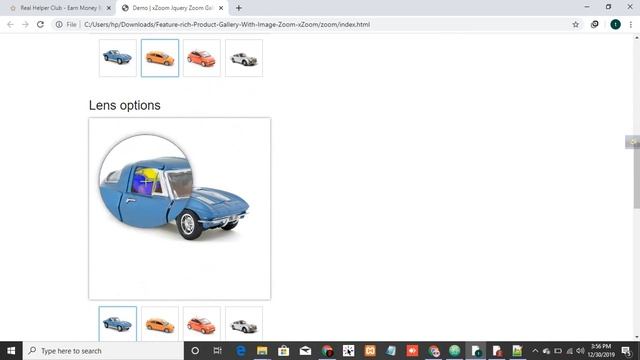Open battery status in system tray
The image size is (640, 360).
pos(558,351)
